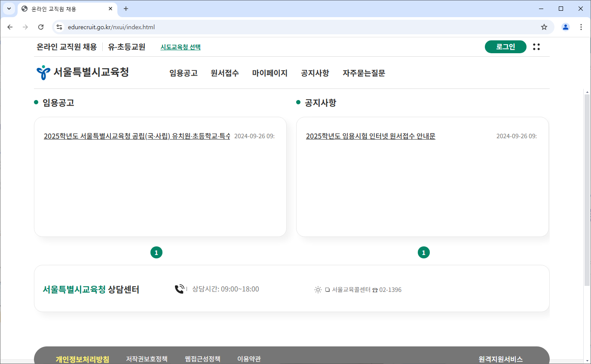This screenshot has width=591, height=364.
Task: Open the tab search dropdown arrow
Action: 9,9
